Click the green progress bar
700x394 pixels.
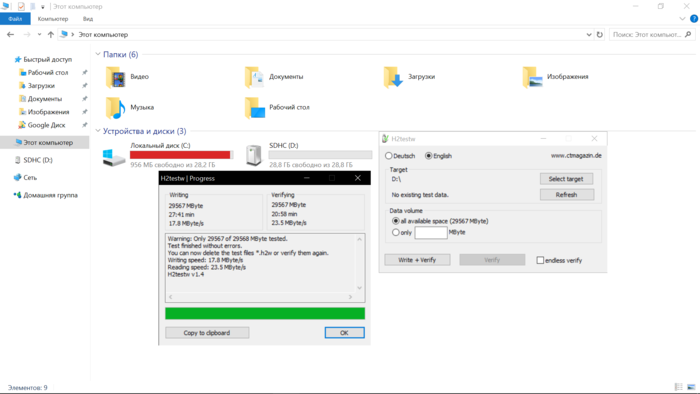point(265,313)
